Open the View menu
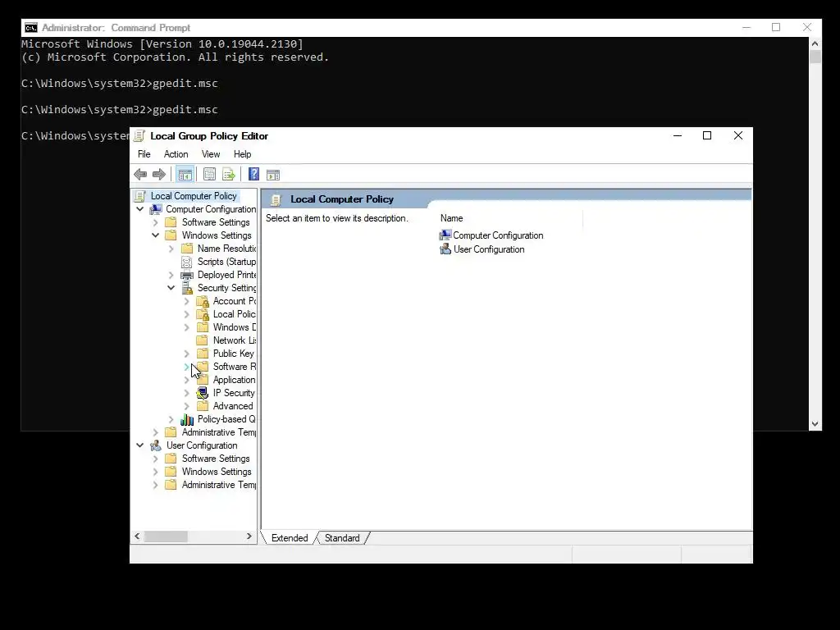 (211, 154)
